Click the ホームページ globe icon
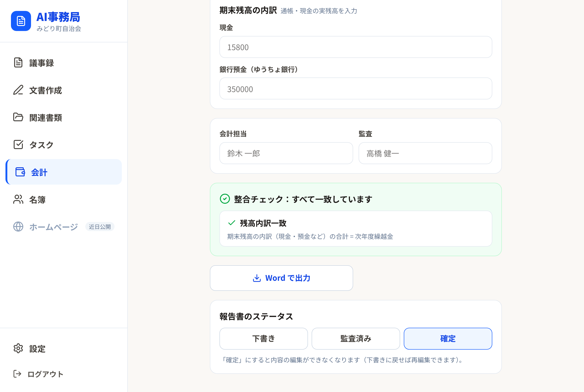This screenshot has width=584, height=392. point(18,227)
